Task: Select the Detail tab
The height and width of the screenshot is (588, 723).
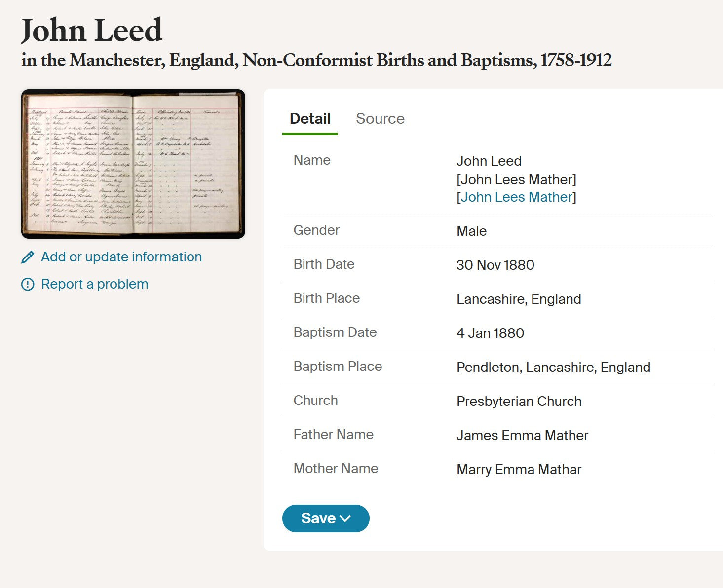Action: pyautogui.click(x=310, y=119)
